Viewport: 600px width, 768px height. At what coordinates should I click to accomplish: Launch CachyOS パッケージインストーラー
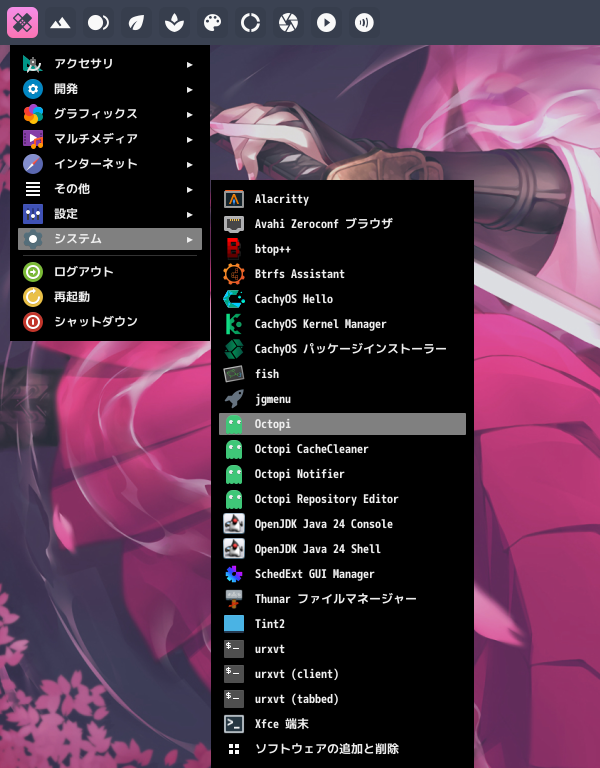(x=342, y=349)
